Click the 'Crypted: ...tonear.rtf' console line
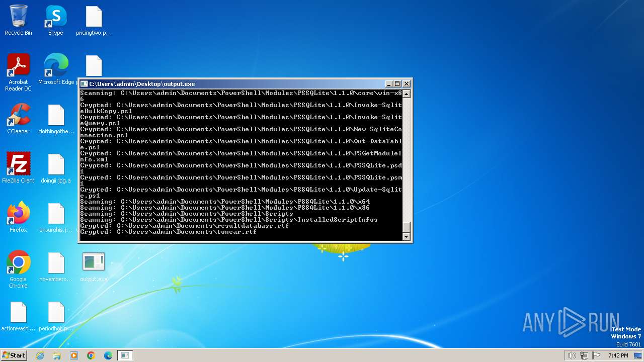 [169, 232]
